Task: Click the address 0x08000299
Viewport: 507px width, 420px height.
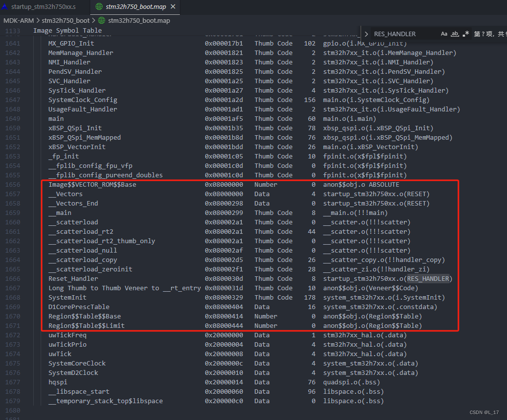Action: [224, 212]
